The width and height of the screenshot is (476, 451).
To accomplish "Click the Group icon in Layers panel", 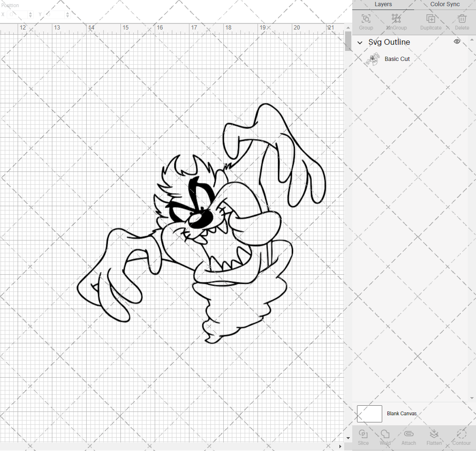I will 366,19.
